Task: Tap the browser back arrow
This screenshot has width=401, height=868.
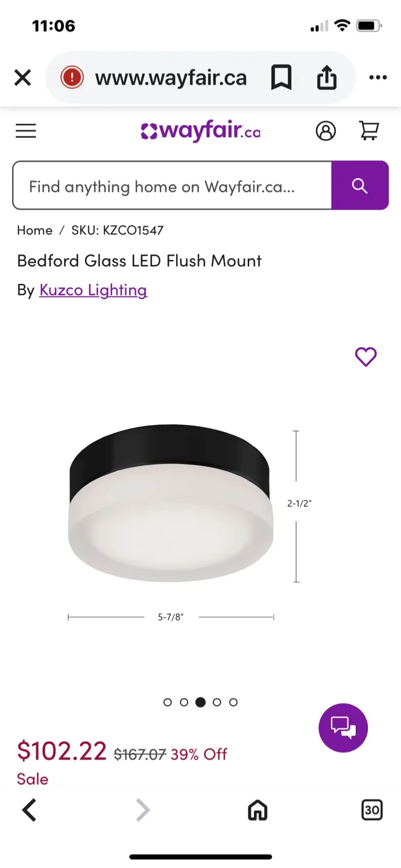Action: click(x=29, y=810)
